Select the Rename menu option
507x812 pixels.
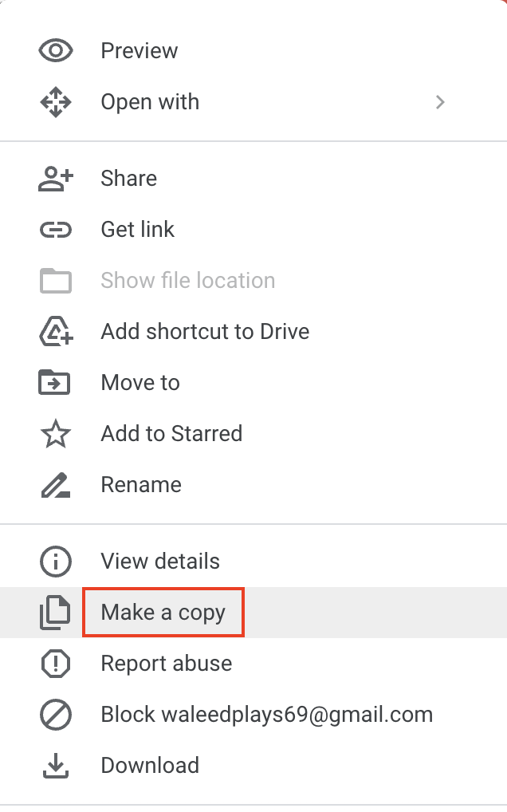pyautogui.click(x=141, y=485)
